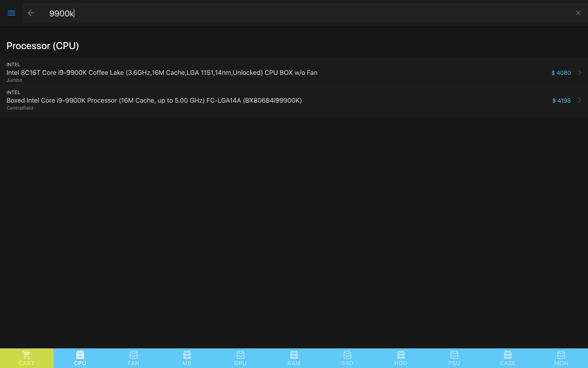Go back using the arrow icon
Image resolution: width=588 pixels, height=368 pixels.
click(x=31, y=13)
